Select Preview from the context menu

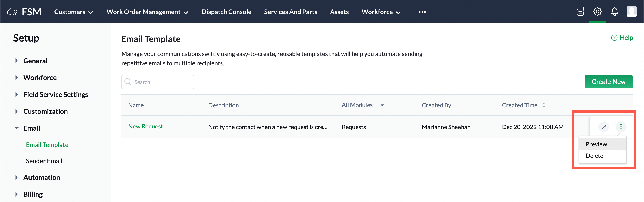click(596, 144)
